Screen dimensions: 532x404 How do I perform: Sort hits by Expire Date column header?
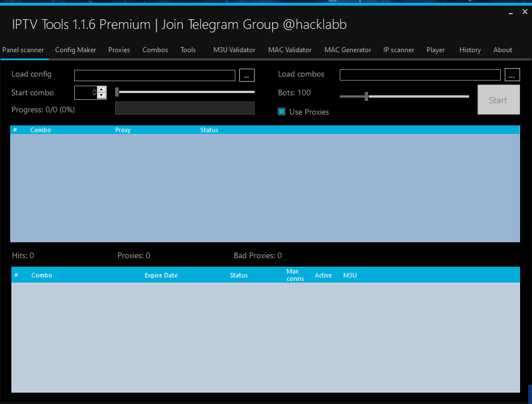click(x=161, y=275)
